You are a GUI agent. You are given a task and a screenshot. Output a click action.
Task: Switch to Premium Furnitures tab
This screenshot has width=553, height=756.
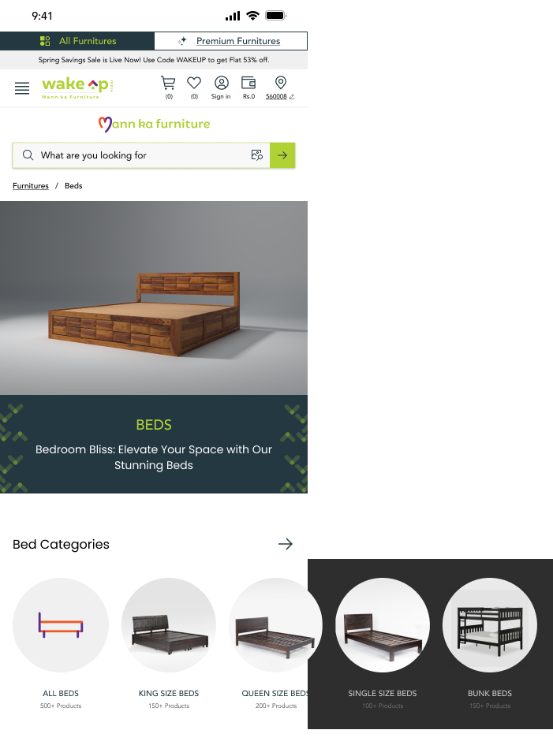click(x=230, y=41)
